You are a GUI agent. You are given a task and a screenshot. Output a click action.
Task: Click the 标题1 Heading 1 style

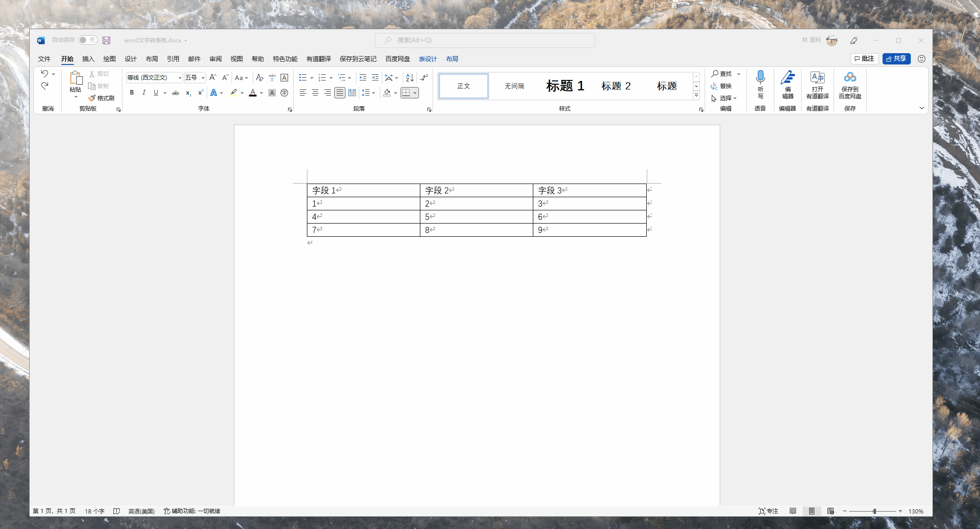564,85
